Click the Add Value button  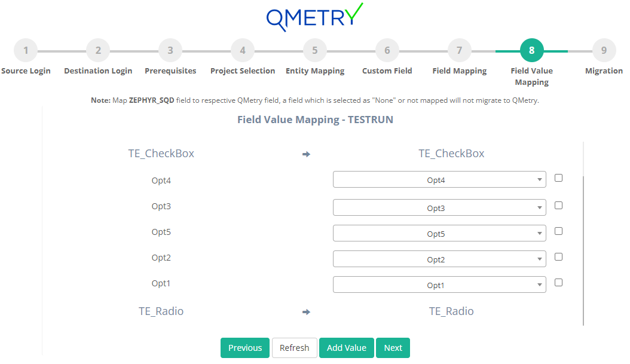point(346,348)
